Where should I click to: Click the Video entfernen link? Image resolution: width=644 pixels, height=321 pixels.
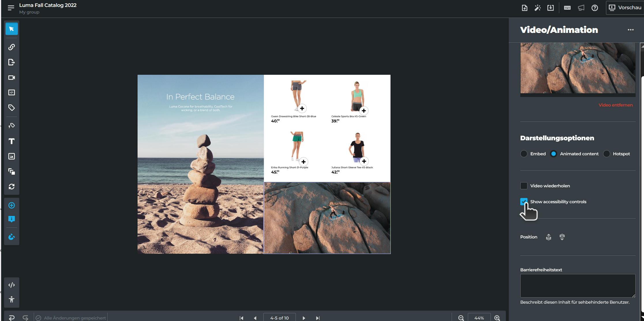[615, 105]
